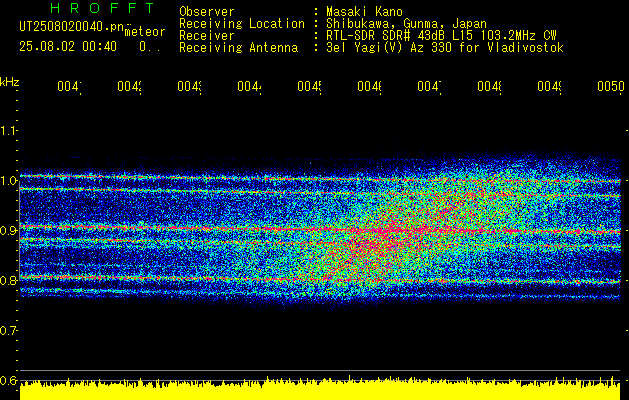
Task: Click the Observer field label
Action: [x=207, y=12]
